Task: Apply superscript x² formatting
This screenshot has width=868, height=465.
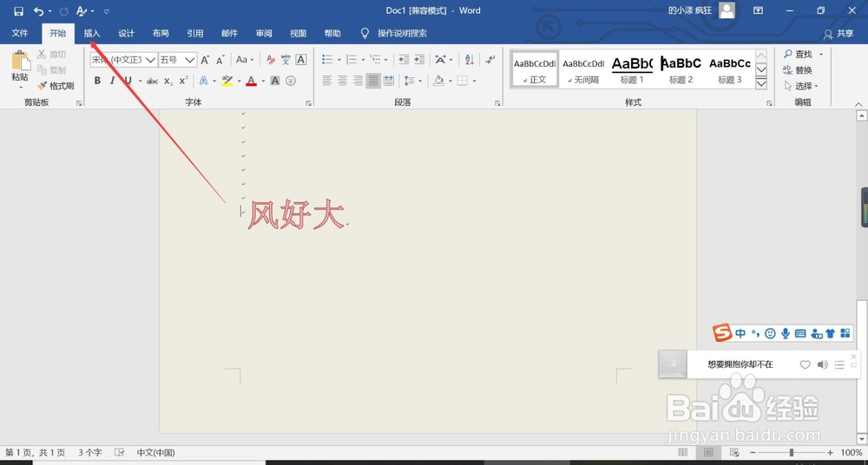Action: (184, 81)
